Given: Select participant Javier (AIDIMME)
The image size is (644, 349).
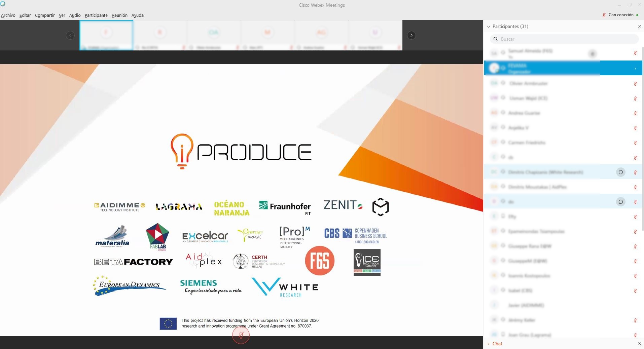Looking at the screenshot, I should click(563, 305).
